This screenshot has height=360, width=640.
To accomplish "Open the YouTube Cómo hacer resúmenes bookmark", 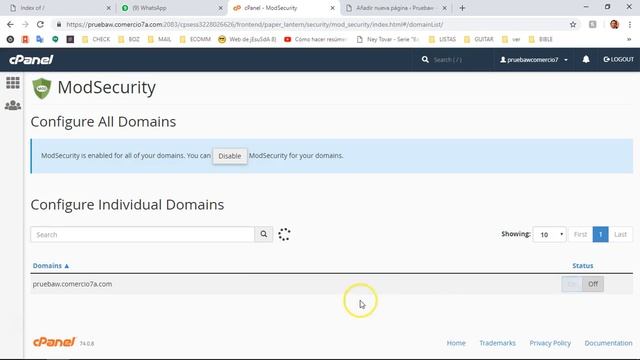I will [x=316, y=39].
